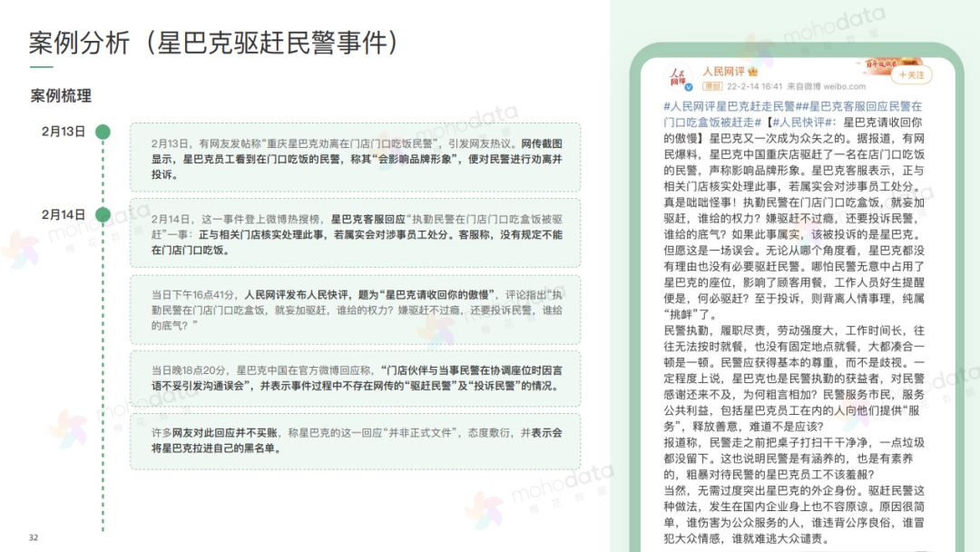
Task: Click the +关注 follow button
Action: pyautogui.click(x=911, y=75)
